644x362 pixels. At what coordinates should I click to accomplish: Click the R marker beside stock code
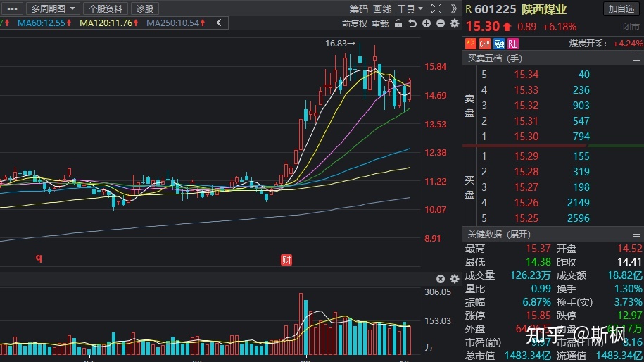pyautogui.click(x=468, y=9)
